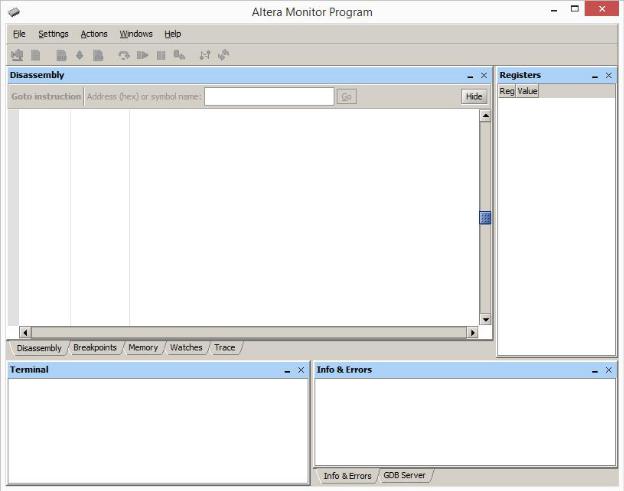
Task: Close the Terminal panel
Action: coord(301,370)
